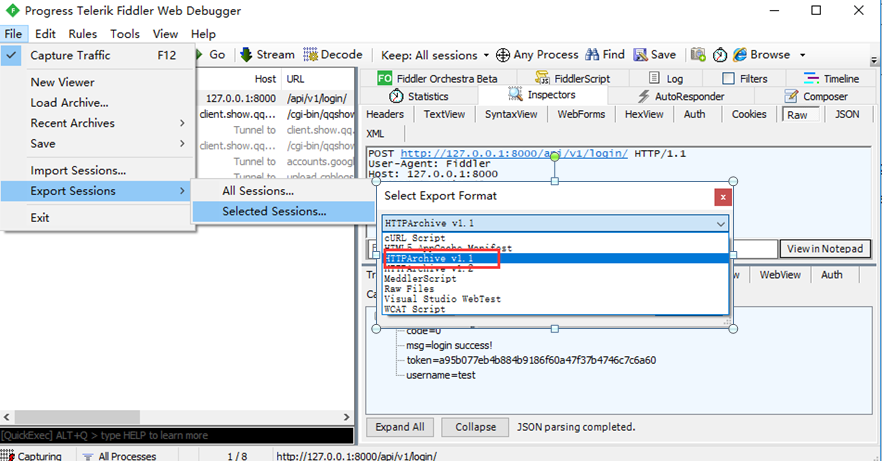Viewport: 886px width, 461px height.
Task: Switch to the Headers inspector tab
Action: click(385, 114)
